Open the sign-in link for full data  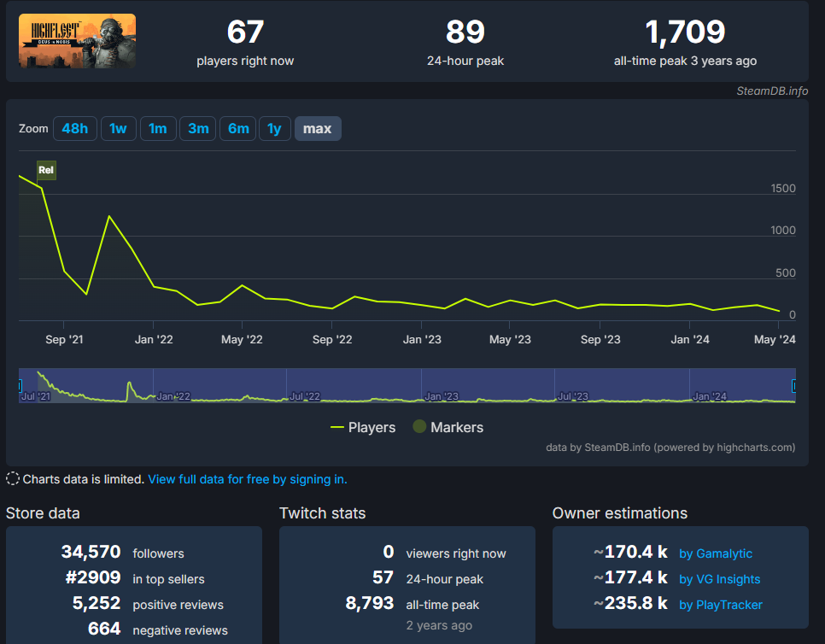pyautogui.click(x=248, y=479)
